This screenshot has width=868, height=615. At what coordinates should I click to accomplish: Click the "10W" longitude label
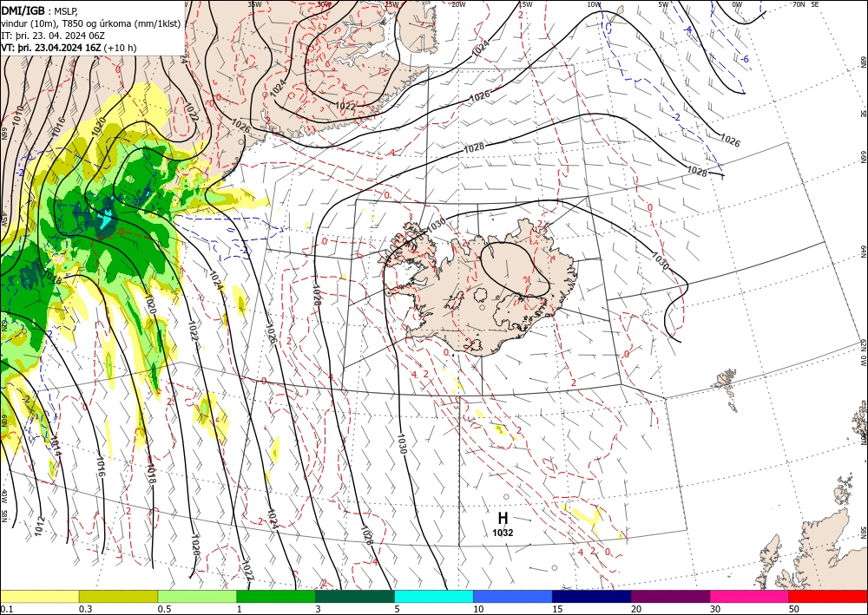tap(594, 4)
